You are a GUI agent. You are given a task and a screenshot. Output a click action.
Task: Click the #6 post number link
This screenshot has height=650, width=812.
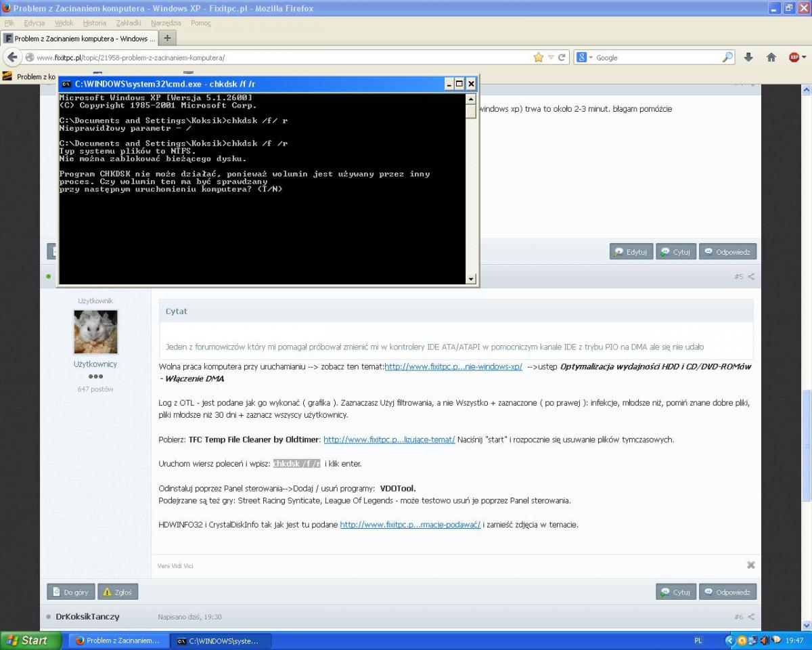738,617
